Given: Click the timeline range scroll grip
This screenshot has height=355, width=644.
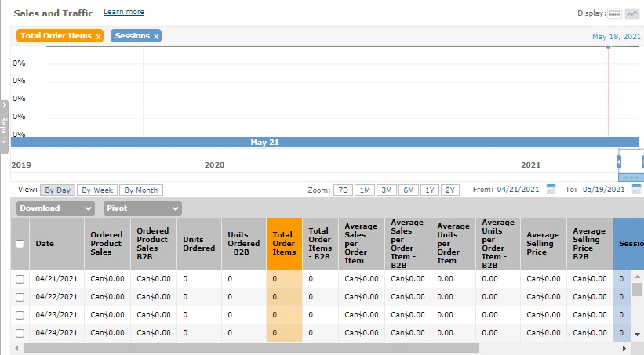Looking at the screenshot, I should point(631,177).
